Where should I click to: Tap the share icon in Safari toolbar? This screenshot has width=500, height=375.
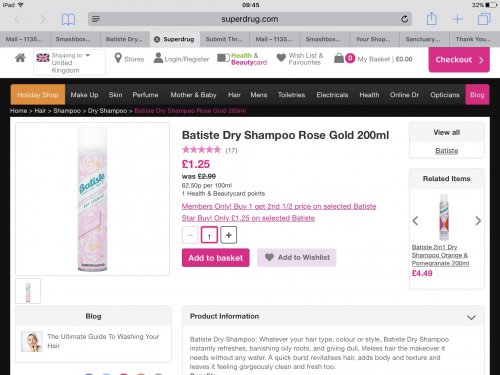coord(432,18)
